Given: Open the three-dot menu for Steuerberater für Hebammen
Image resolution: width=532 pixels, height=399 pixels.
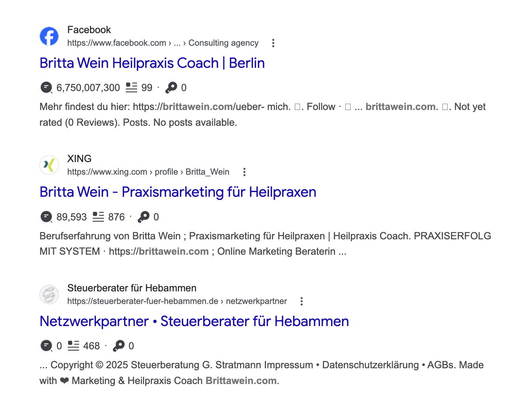Looking at the screenshot, I should click(302, 301).
